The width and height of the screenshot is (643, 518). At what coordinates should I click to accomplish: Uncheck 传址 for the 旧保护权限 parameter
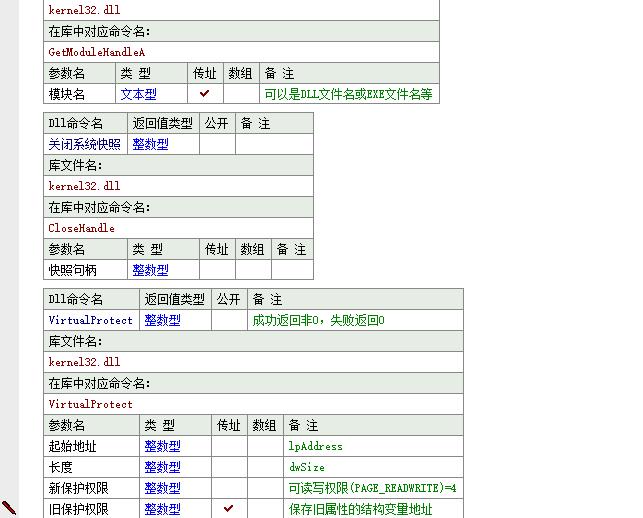point(229,509)
